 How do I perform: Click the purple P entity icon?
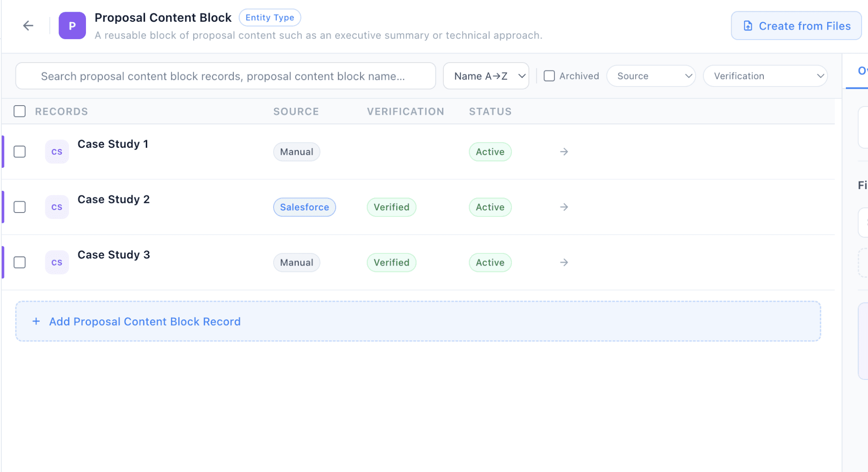click(x=72, y=26)
